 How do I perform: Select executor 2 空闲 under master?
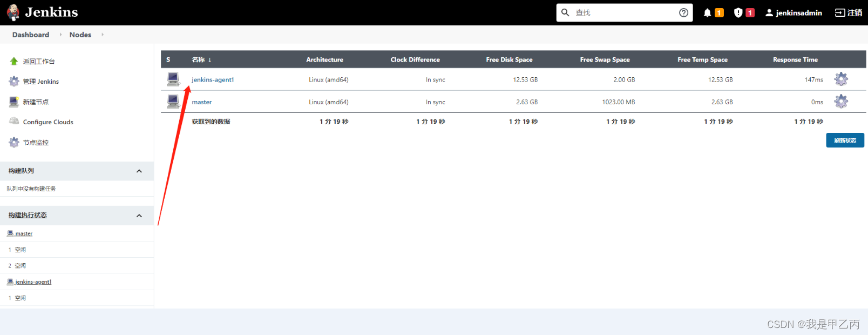(x=17, y=266)
